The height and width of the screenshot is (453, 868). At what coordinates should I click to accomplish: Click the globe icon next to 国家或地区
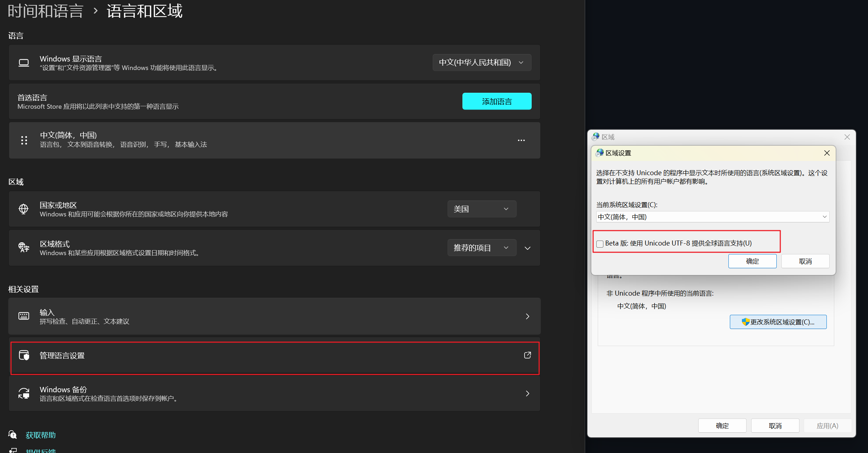[23, 209]
